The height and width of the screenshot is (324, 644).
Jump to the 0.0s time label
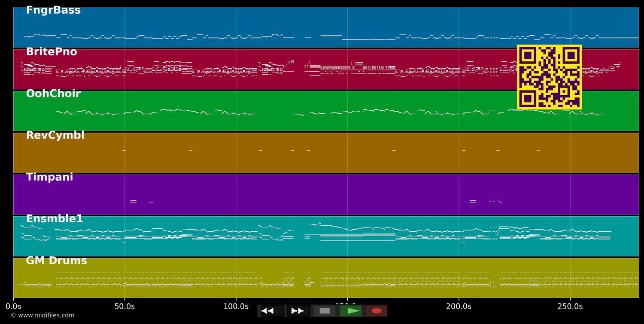(13, 306)
